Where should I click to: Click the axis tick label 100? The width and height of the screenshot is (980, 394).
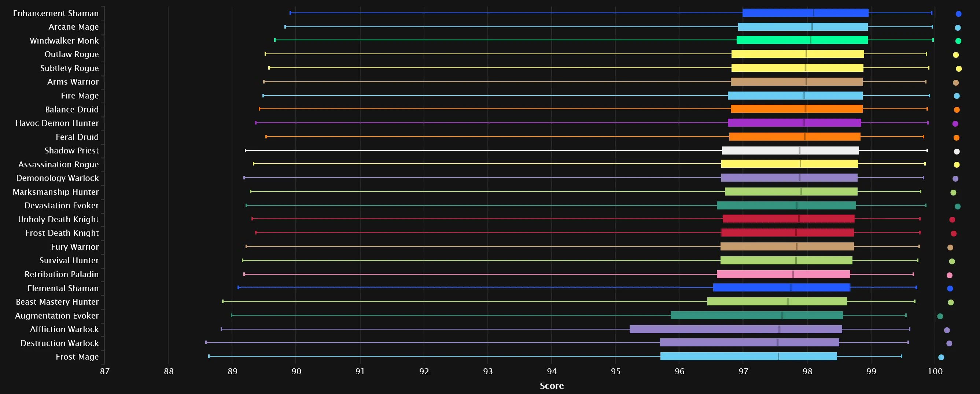pyautogui.click(x=935, y=372)
